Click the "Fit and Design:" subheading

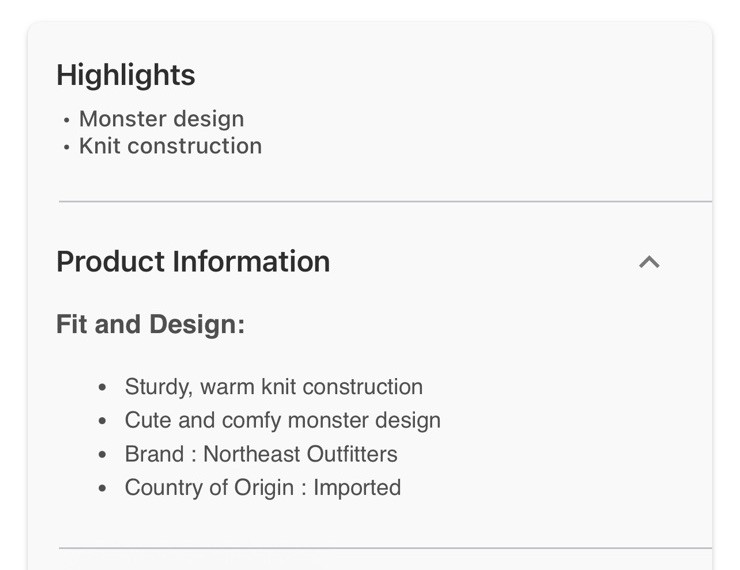pos(150,325)
